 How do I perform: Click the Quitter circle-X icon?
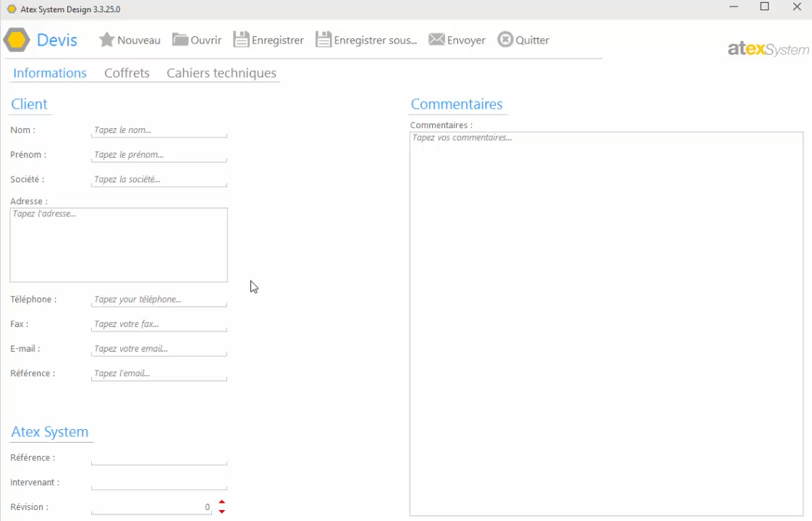coord(505,40)
